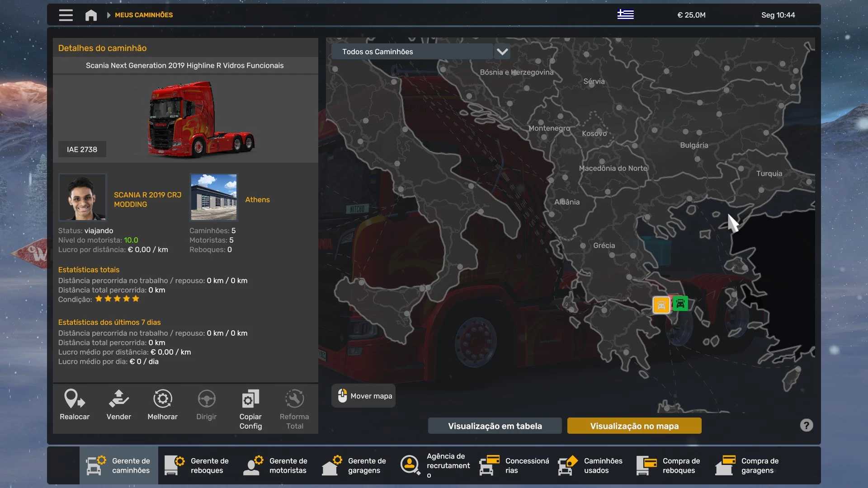Open Agência de recrutamento tab

click(435, 465)
